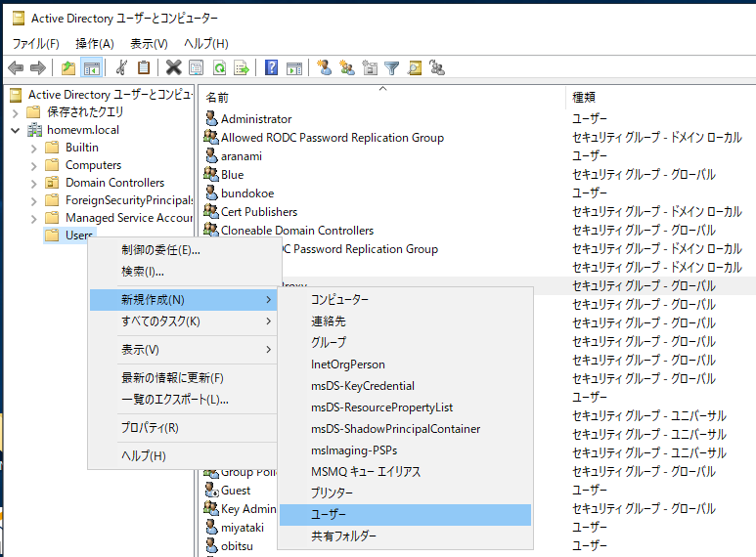Image resolution: width=756 pixels, height=557 pixels.
Task: Click the Find objects magnifier icon
Action: point(415,68)
